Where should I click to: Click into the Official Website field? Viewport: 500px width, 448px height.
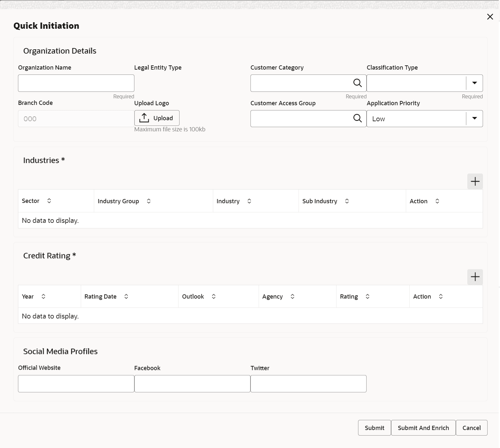(x=76, y=384)
